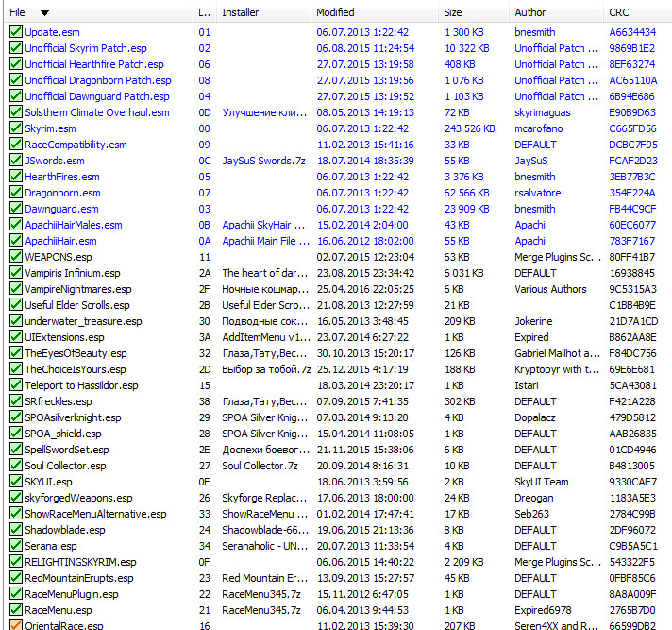The height and width of the screenshot is (630, 672).
Task: Select RaceMenuPlugin.esp file name
Action: coord(72,594)
